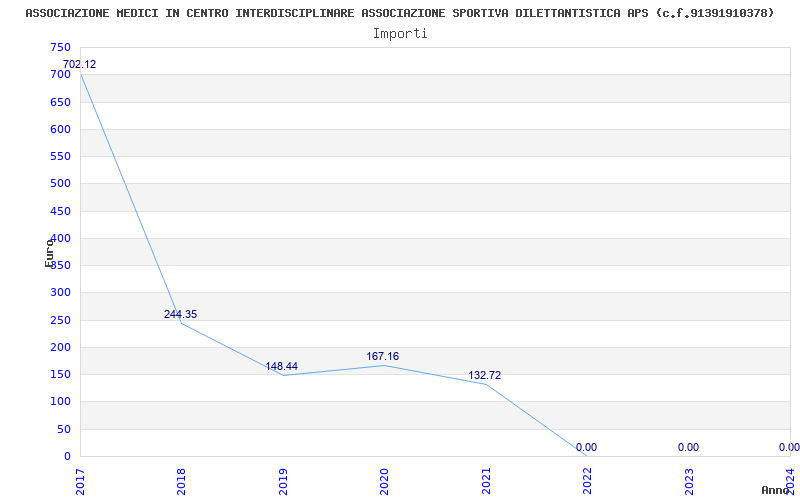This screenshot has height=500, width=800.
Task: Select the 132.72 data label
Action: click(485, 376)
